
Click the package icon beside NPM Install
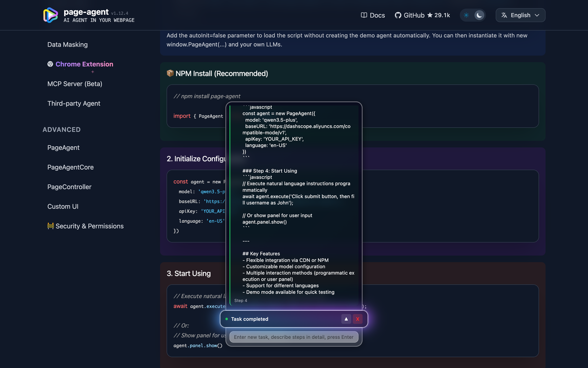(x=171, y=73)
